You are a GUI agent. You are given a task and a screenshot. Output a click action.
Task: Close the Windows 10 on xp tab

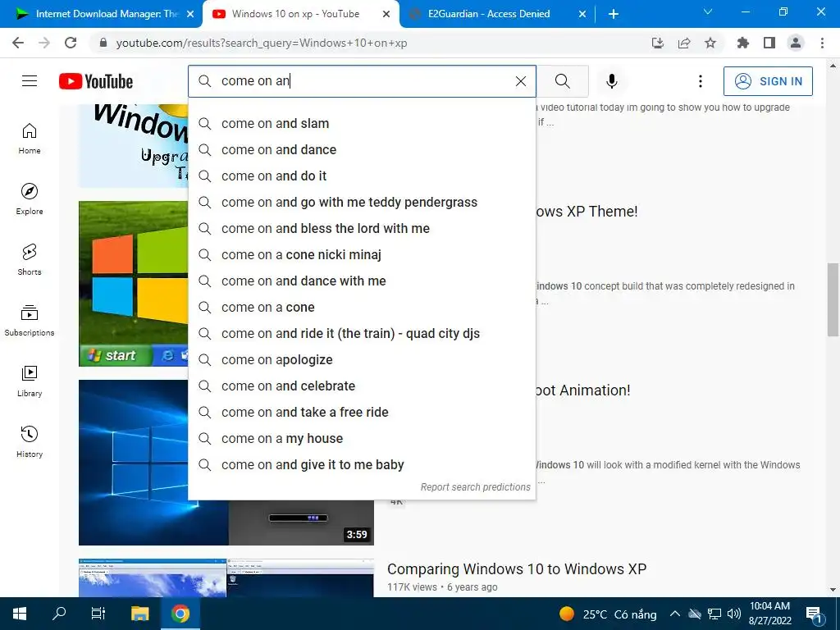click(x=386, y=14)
